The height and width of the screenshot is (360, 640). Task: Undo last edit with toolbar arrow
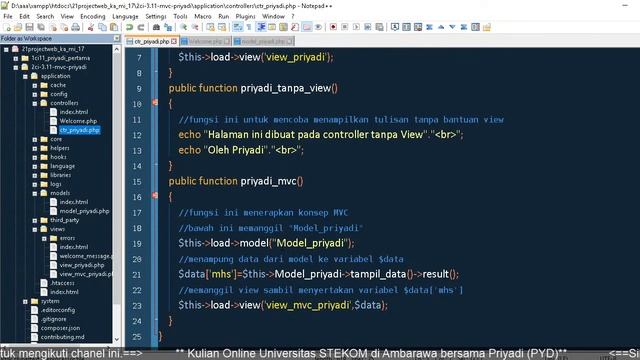coord(129,27)
